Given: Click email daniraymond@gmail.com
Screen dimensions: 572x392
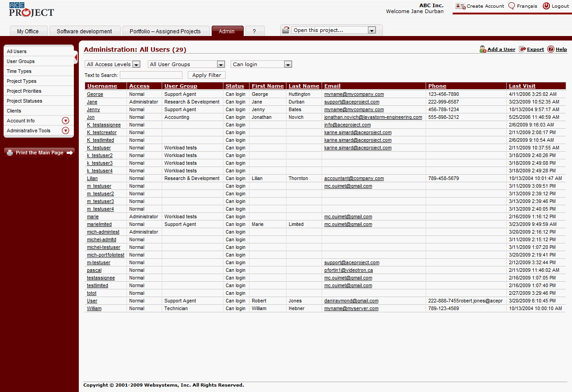Looking at the screenshot, I should (x=351, y=301).
